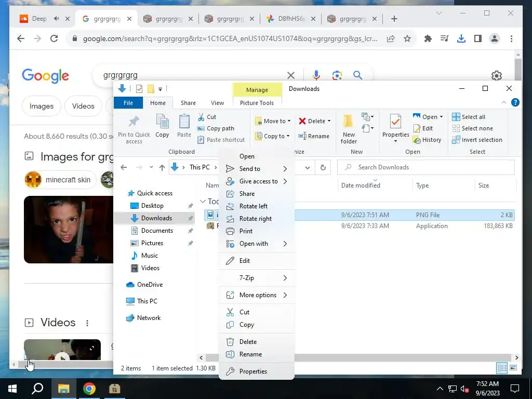Switch to large icons view in Explorer
The image size is (532, 399).
pos(513,368)
